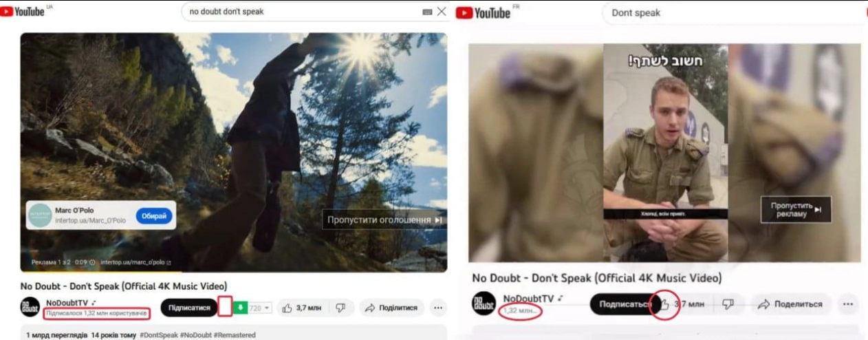Open the three-dot more menu beside Поделиться
The image size is (868, 340).
click(847, 304)
